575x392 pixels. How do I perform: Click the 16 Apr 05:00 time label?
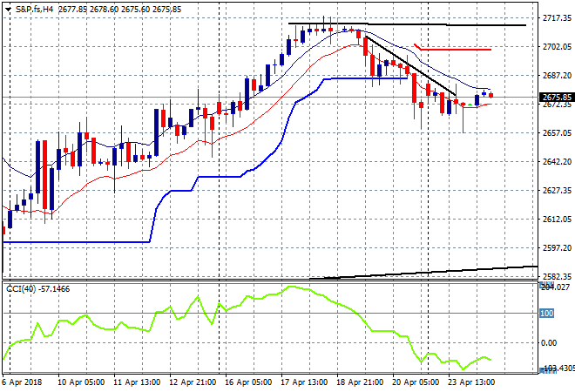(x=248, y=382)
